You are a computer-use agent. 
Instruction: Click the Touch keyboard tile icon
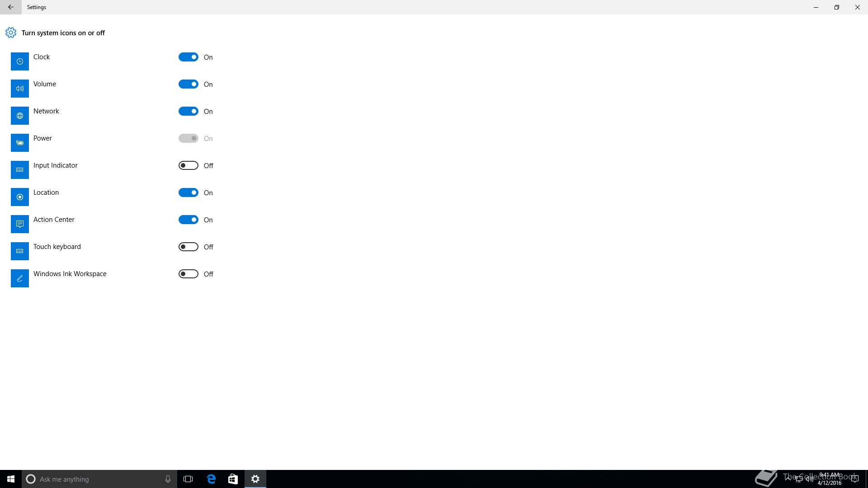pos(20,251)
